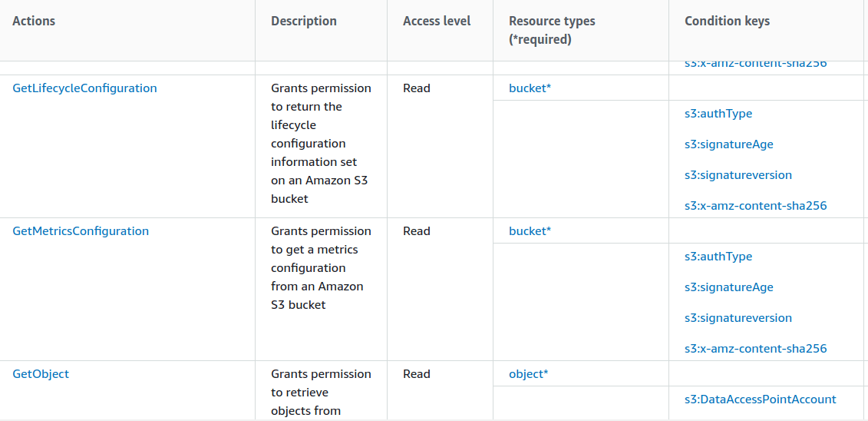Image resolution: width=868 pixels, height=421 pixels.
Task: Open bucket* resource link in GetLifecycleConfiguration row
Action: coord(530,88)
